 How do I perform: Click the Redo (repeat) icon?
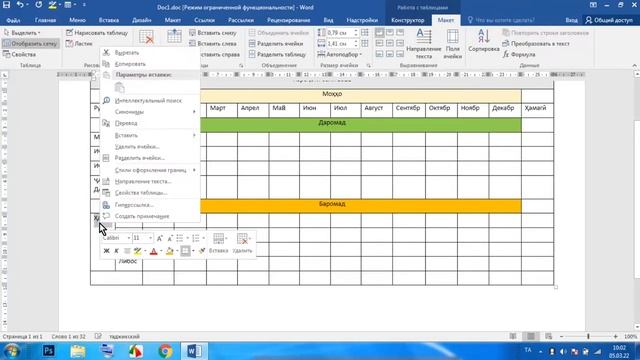38,5
